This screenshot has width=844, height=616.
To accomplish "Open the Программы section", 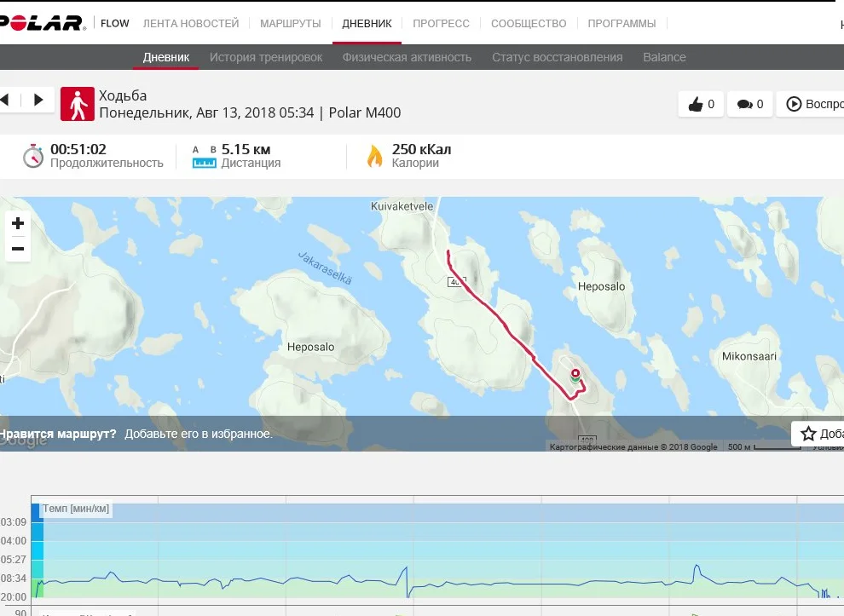I will (x=621, y=23).
